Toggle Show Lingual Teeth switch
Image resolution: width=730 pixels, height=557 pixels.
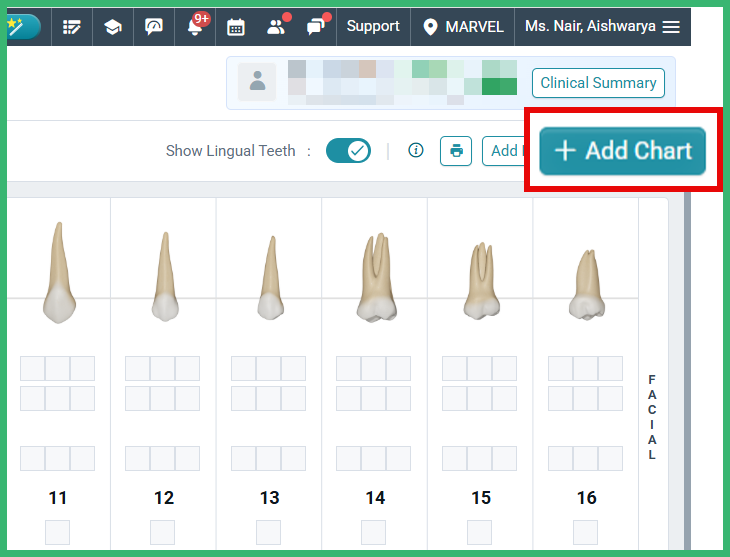coord(349,151)
